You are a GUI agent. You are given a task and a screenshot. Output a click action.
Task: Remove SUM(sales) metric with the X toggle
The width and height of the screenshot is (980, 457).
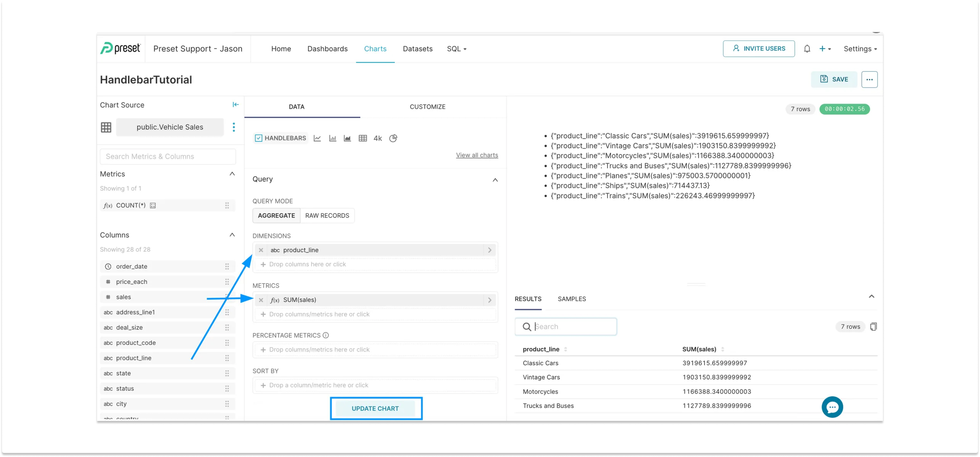click(261, 300)
